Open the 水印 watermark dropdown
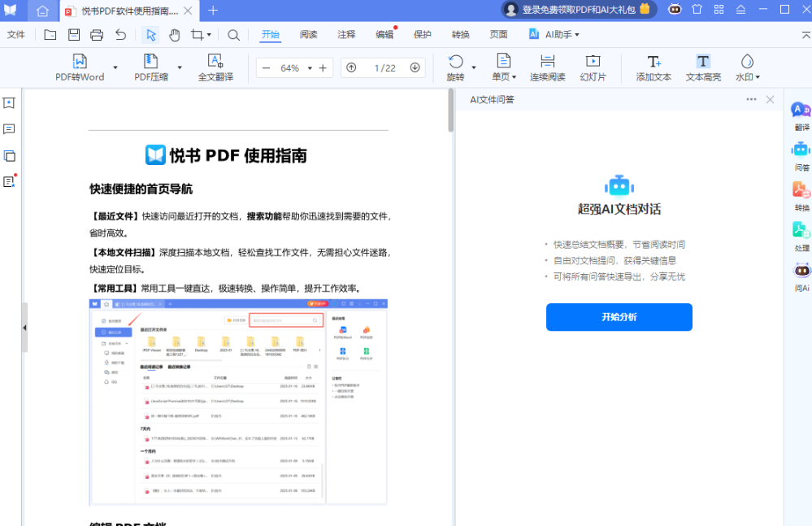The height and width of the screenshot is (526, 812). point(747,67)
